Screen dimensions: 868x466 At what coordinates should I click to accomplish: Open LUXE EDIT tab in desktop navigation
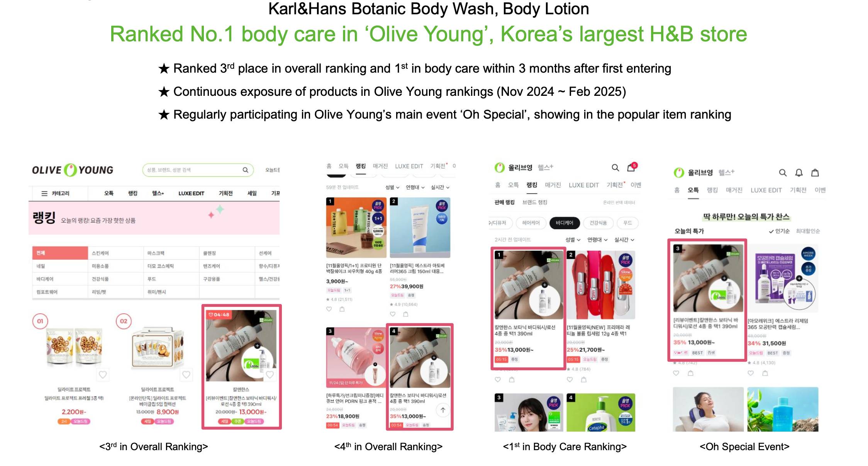point(191,193)
